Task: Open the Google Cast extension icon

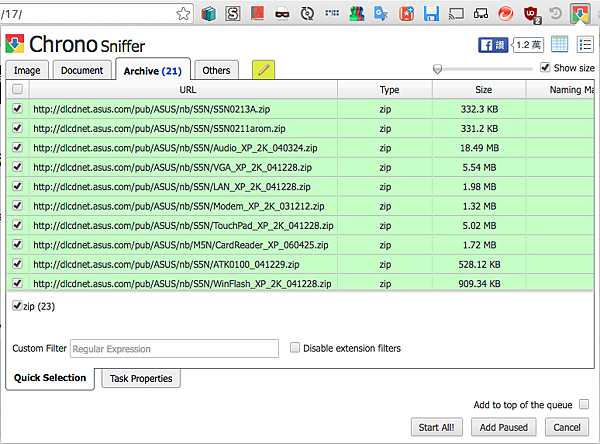Action: [456, 14]
